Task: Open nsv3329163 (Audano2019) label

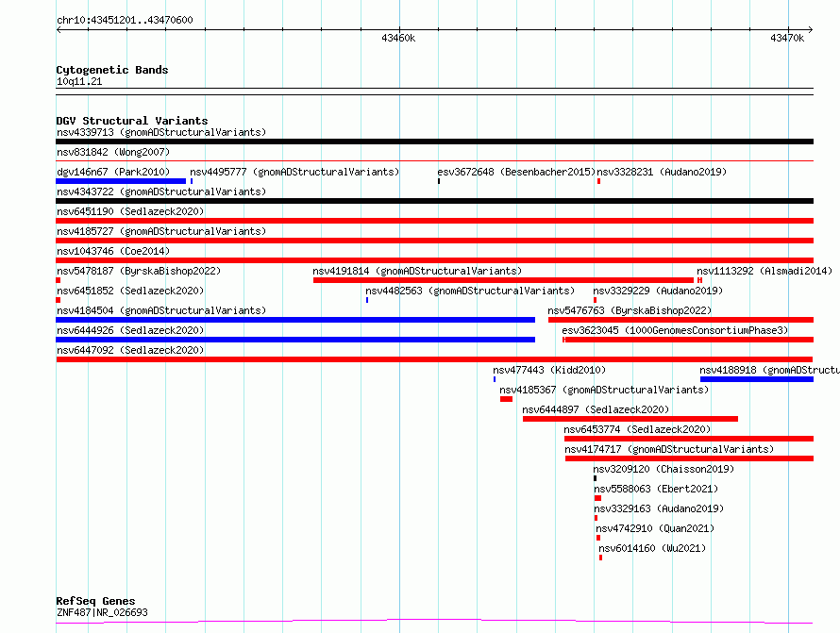Action: pyautogui.click(x=659, y=508)
